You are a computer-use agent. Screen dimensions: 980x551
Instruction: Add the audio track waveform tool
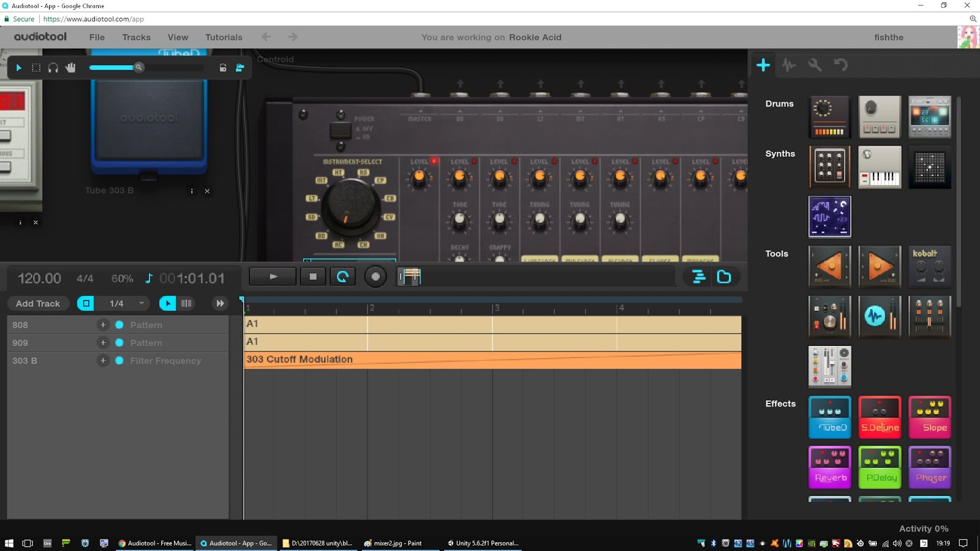click(x=880, y=317)
